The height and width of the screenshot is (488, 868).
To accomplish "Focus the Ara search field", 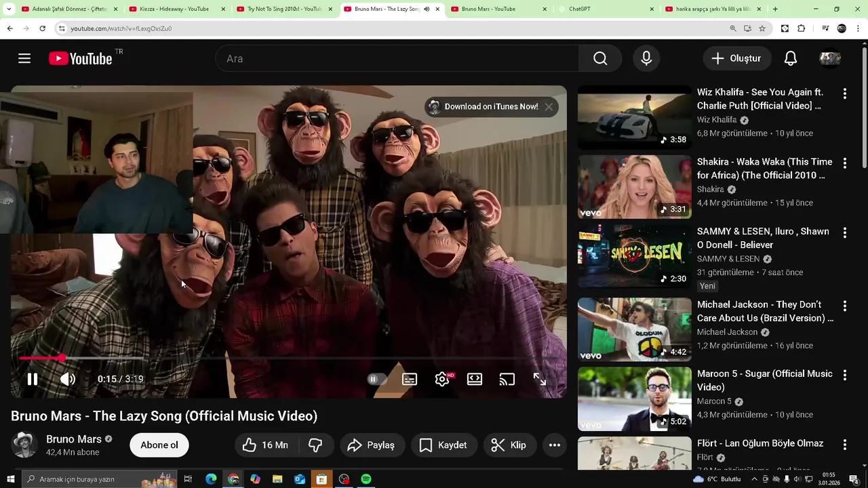I will 397,58.
